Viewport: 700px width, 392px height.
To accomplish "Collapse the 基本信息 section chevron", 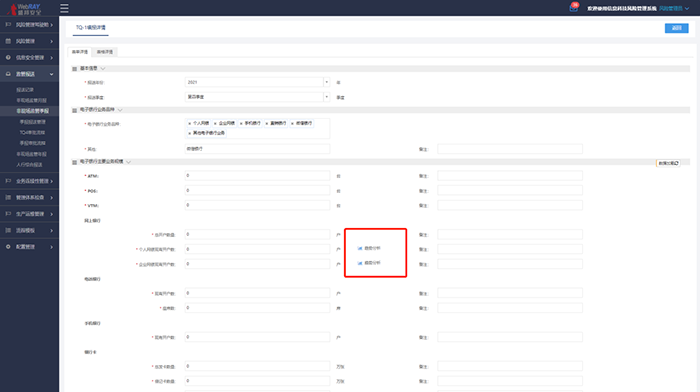I will (x=103, y=68).
